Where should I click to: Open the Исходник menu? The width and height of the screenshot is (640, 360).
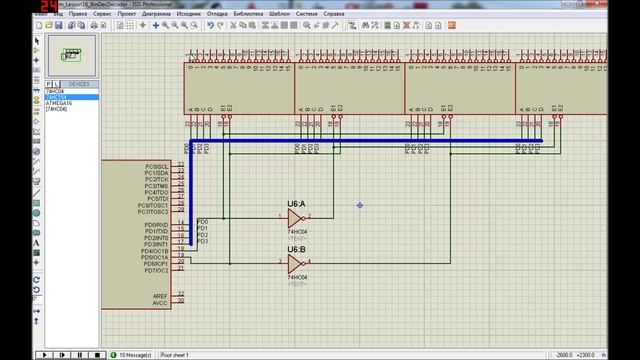point(189,14)
